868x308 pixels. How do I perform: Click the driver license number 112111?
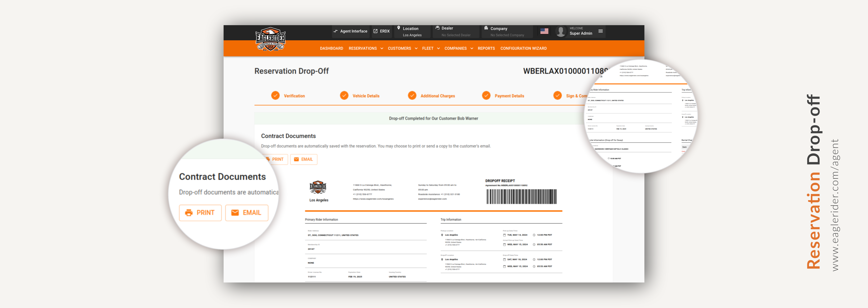312,277
